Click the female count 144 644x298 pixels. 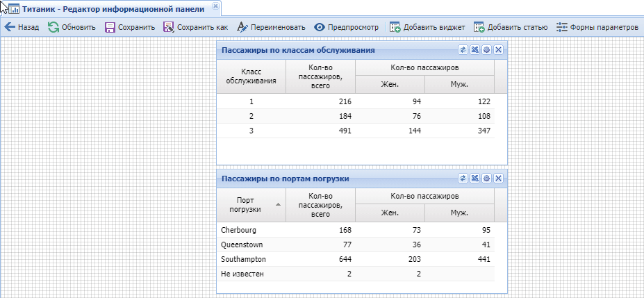(415, 131)
